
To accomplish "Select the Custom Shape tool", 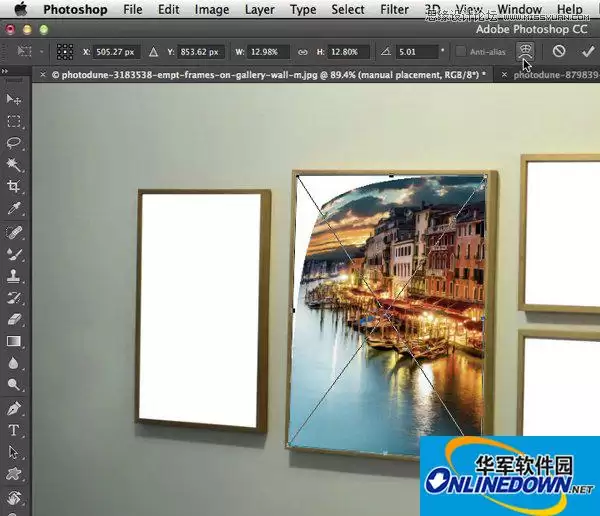I will click(14, 474).
